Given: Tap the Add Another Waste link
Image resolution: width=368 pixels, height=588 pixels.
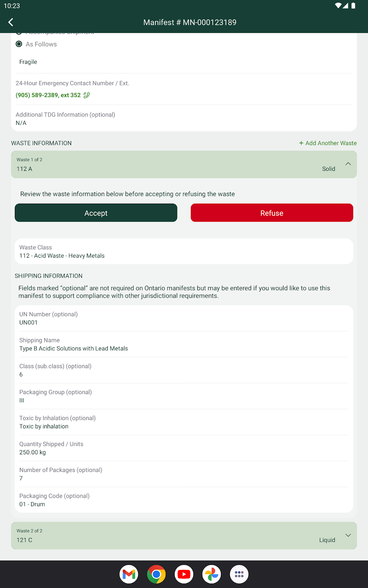Looking at the screenshot, I should coord(331,143).
